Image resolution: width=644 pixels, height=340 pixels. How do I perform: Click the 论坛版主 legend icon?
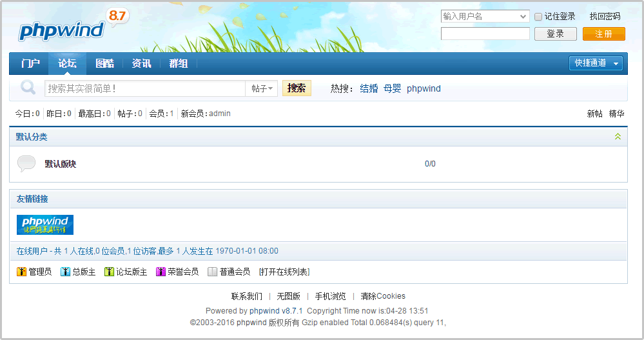point(109,272)
